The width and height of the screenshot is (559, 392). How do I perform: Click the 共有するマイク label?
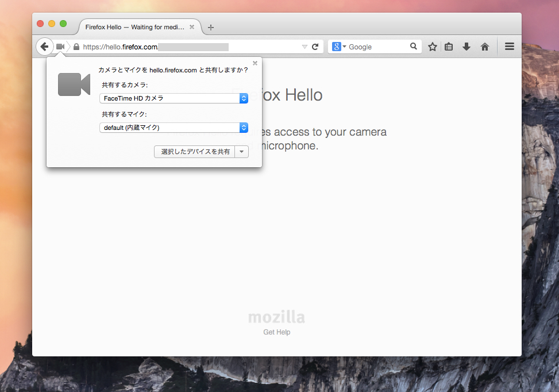(125, 114)
